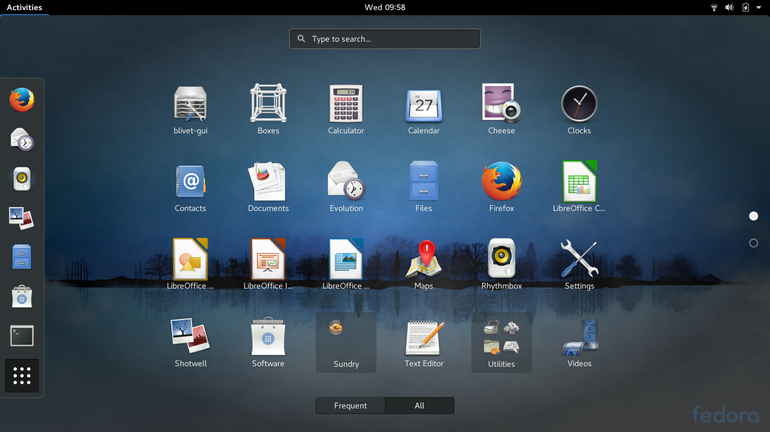Click Firefox in the dash
Screen dimensions: 770x432
tap(22, 100)
